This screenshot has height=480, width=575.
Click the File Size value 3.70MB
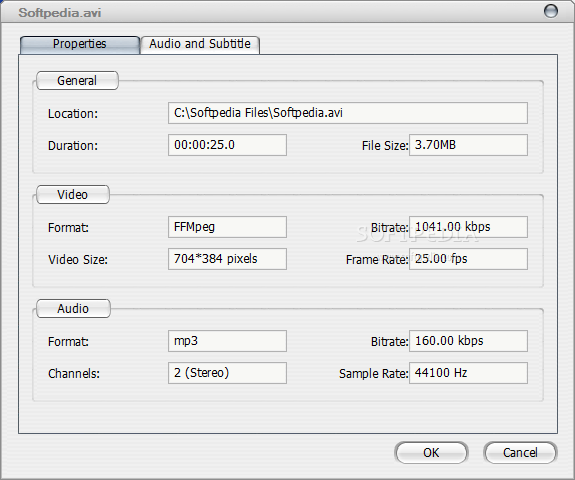tap(468, 145)
